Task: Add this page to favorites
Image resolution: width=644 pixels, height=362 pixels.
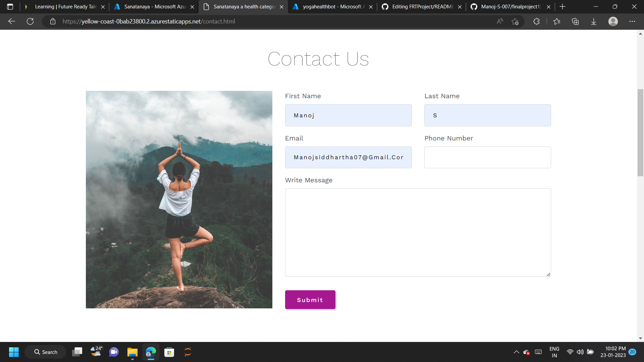Action: [x=515, y=21]
